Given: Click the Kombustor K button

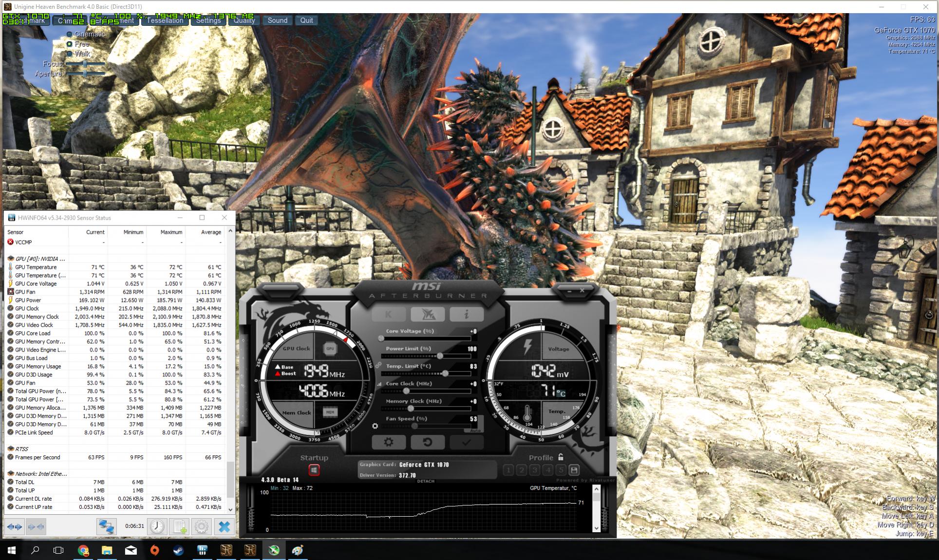Looking at the screenshot, I should point(388,314).
